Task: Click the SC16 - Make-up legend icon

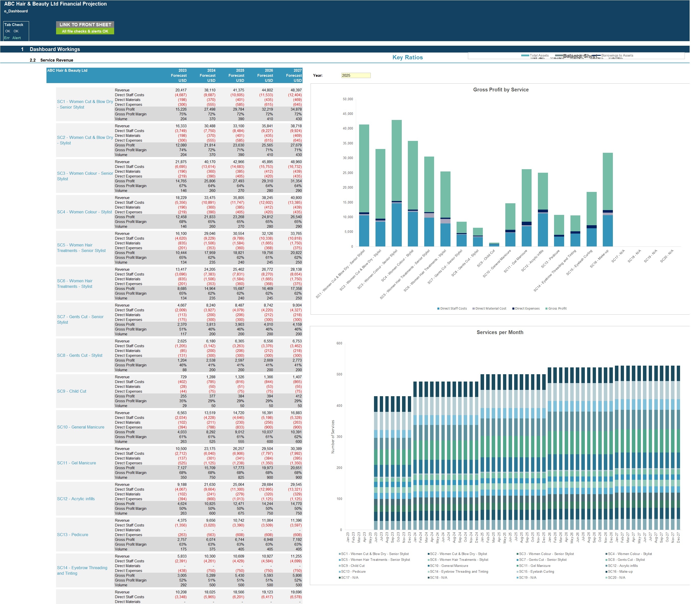Action: coord(607,572)
